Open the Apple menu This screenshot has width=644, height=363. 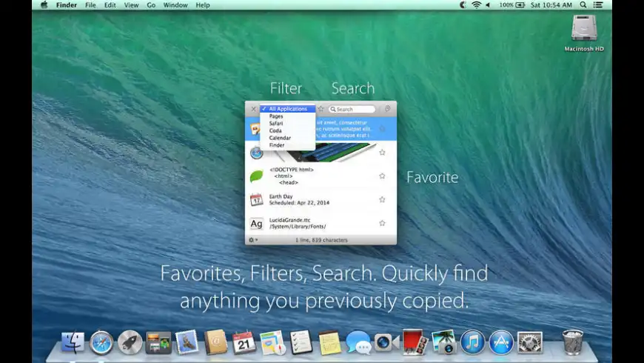tap(44, 5)
